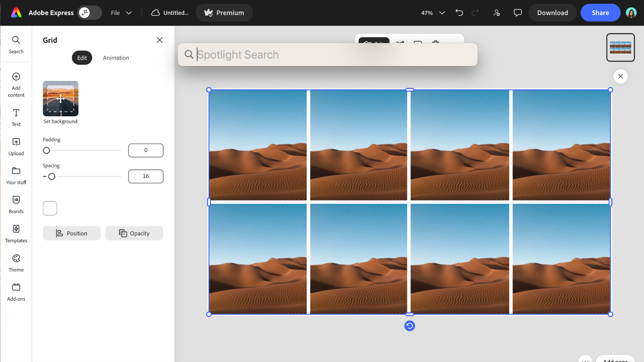Open the Theme panel
The height and width of the screenshot is (362, 644).
[16, 263]
